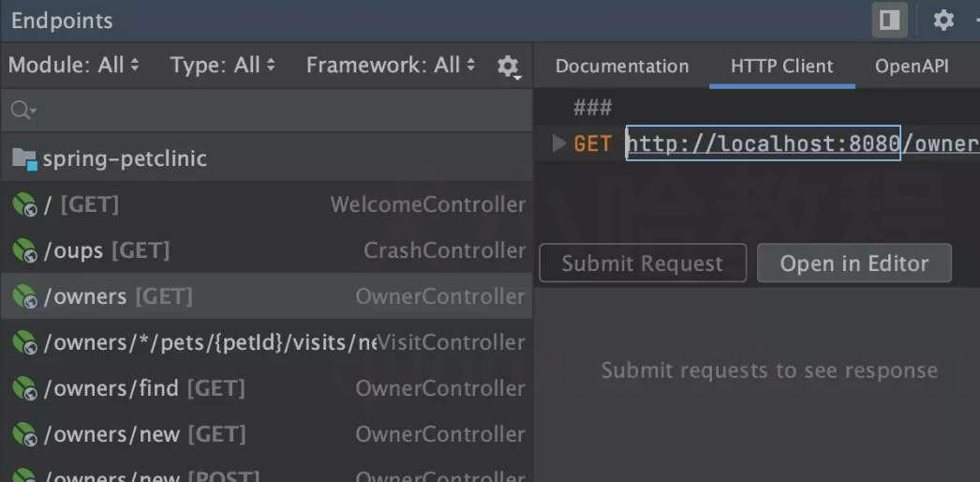The image size is (980, 482).
Task: Toggle the details panel layout icon
Action: 889,20
